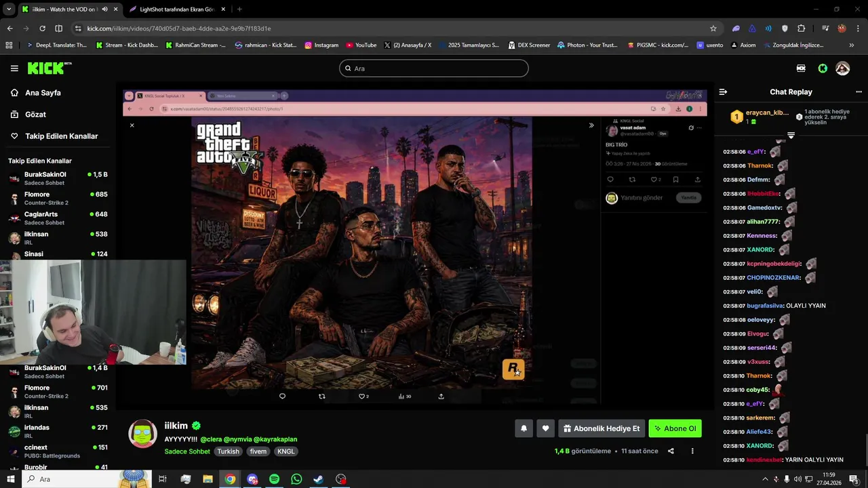Open video more options three-dot menu
The height and width of the screenshot is (488, 868).
pyautogui.click(x=692, y=451)
